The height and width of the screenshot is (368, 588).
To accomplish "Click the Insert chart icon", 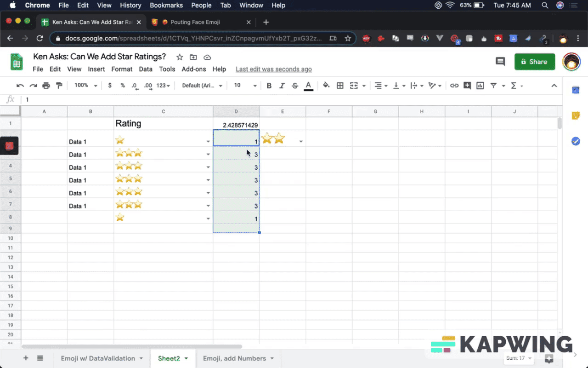I will point(480,86).
